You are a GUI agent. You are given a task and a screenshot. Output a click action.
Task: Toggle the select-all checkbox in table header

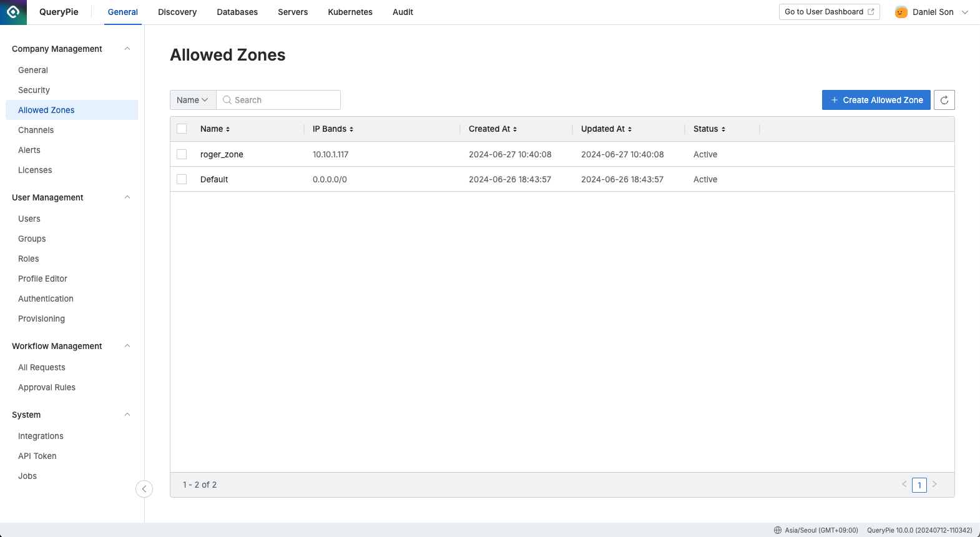[x=182, y=129]
